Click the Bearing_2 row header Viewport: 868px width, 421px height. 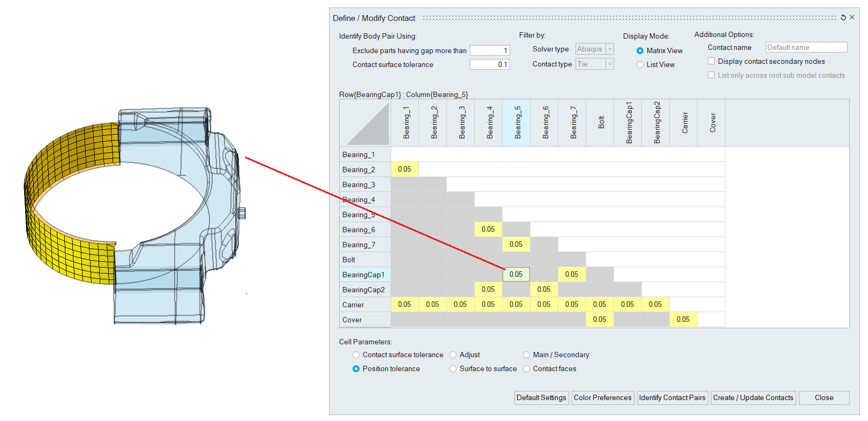tap(365, 169)
